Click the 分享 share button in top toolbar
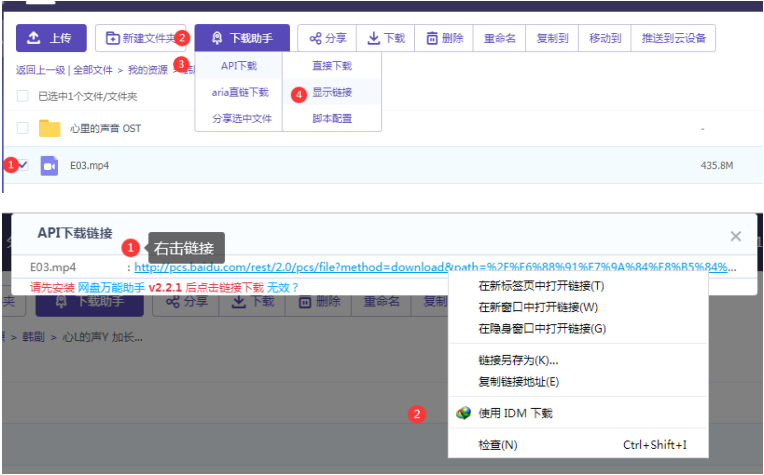Viewport: 764px width, 475px height. tap(327, 38)
